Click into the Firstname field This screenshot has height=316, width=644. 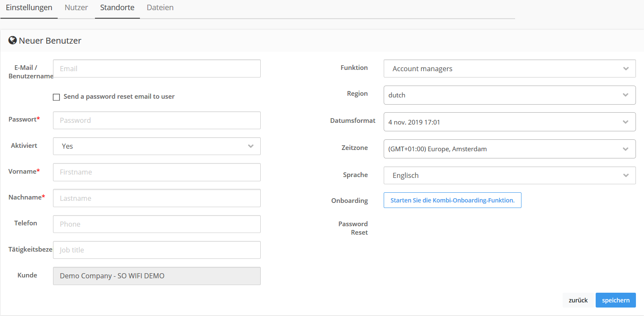tap(157, 172)
